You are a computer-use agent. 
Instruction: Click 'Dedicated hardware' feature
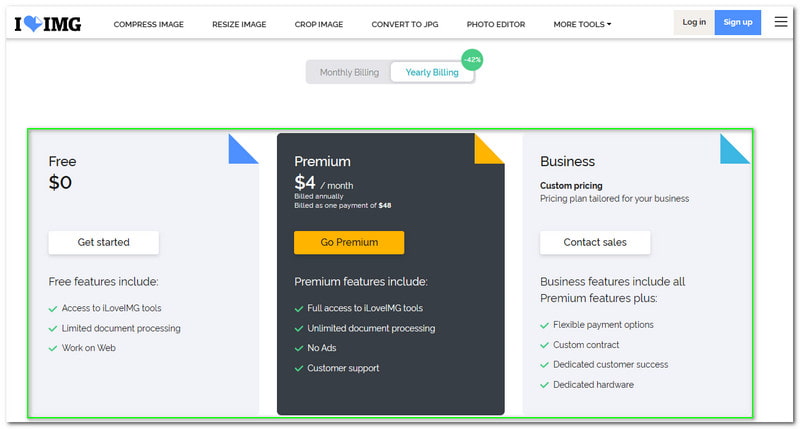coord(593,385)
